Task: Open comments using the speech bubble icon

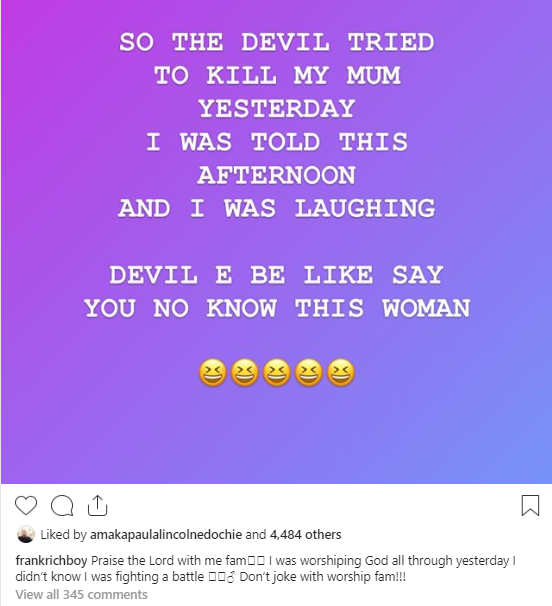Action: click(62, 506)
